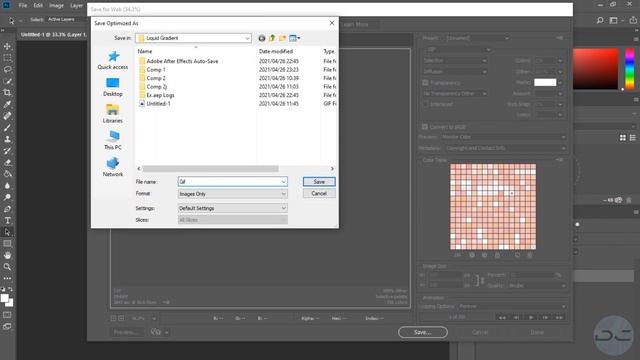Select the Lasso tool
Image resolution: width=640 pixels, height=360 pixels.
pyautogui.click(x=7, y=69)
